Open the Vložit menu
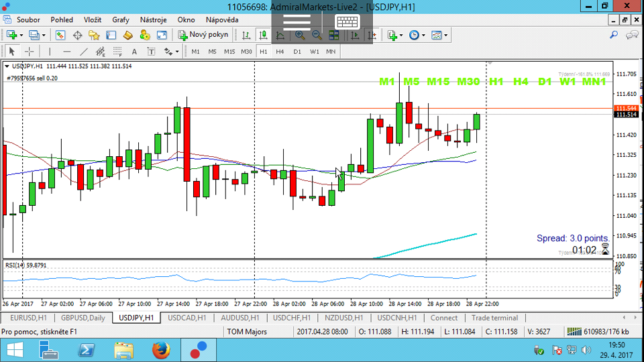Screen dimensions: 644x362 (93, 19)
